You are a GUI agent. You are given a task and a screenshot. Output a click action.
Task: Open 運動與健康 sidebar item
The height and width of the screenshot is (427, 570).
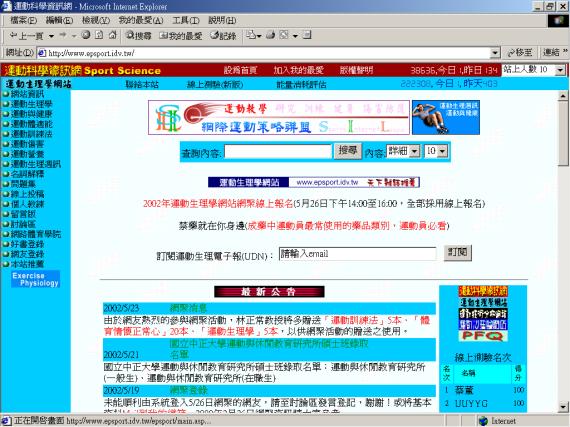tap(31, 114)
